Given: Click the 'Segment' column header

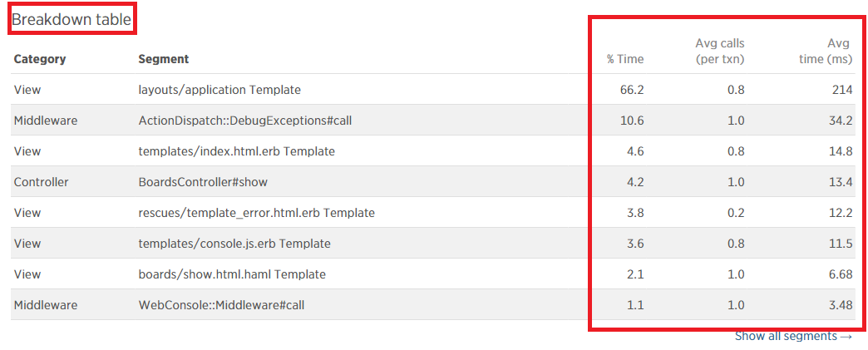Looking at the screenshot, I should pos(163,59).
